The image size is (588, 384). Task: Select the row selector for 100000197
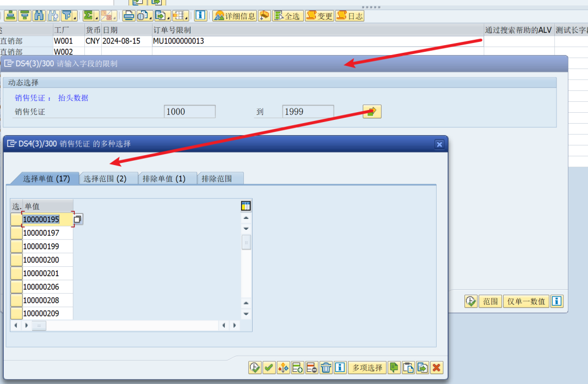tap(16, 233)
